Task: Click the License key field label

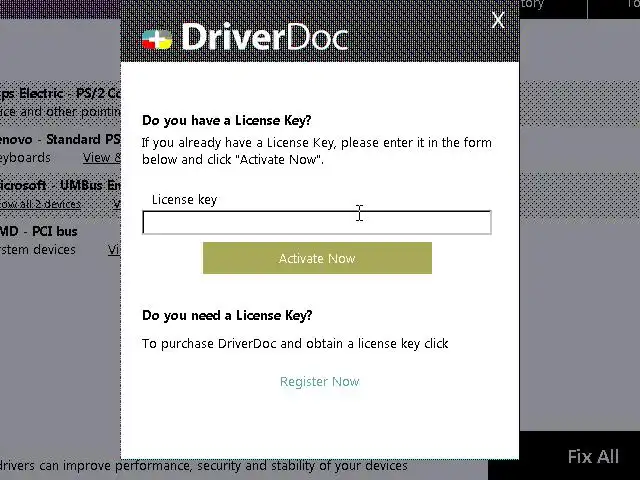Action: tap(184, 200)
